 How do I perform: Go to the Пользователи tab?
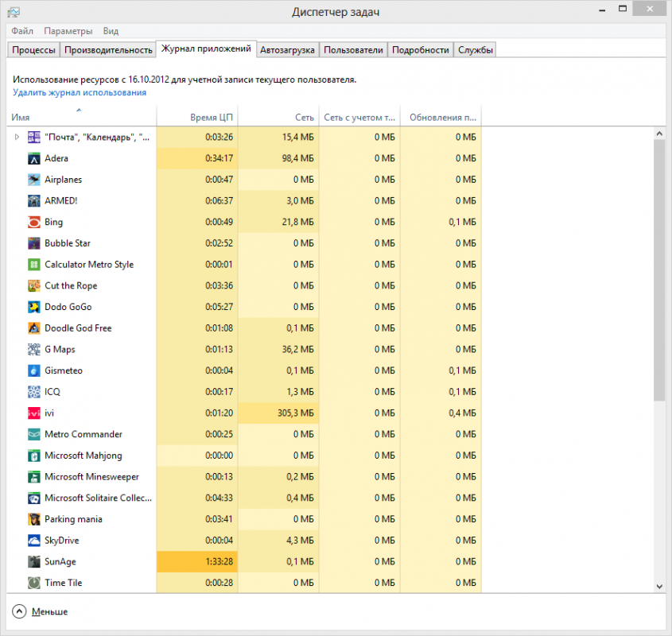pyautogui.click(x=353, y=50)
